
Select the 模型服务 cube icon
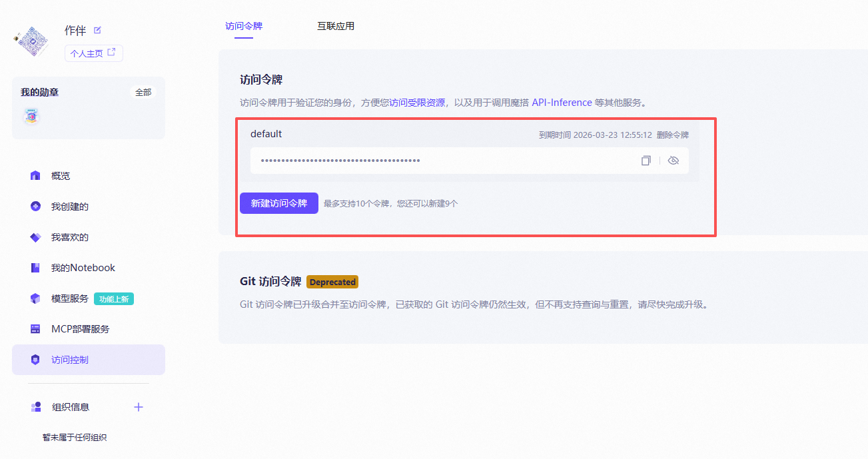[35, 298]
